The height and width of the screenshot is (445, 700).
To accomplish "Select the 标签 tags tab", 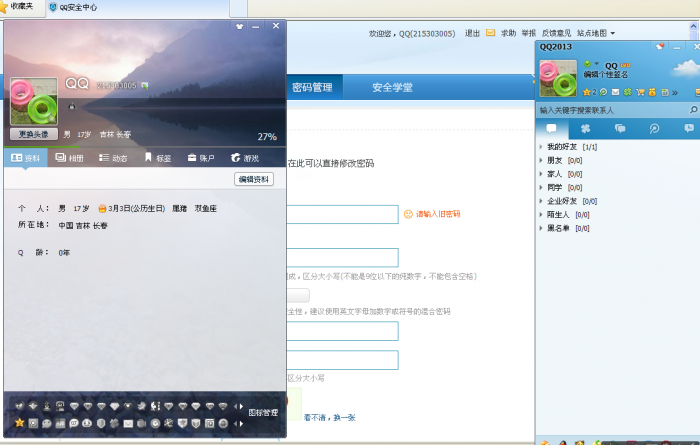I will [x=158, y=158].
